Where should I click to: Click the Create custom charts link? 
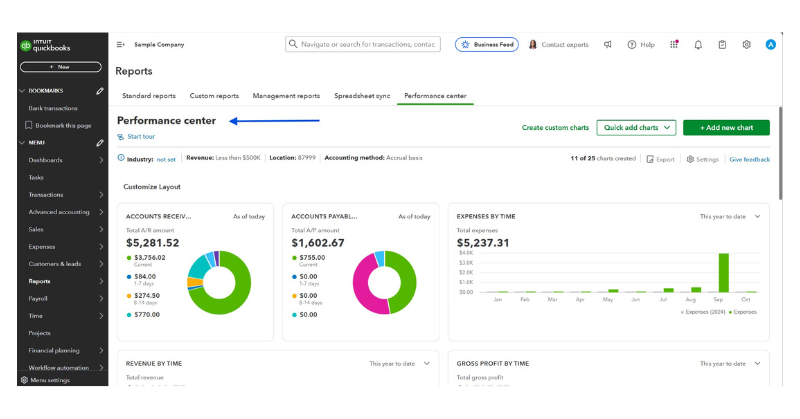point(555,128)
